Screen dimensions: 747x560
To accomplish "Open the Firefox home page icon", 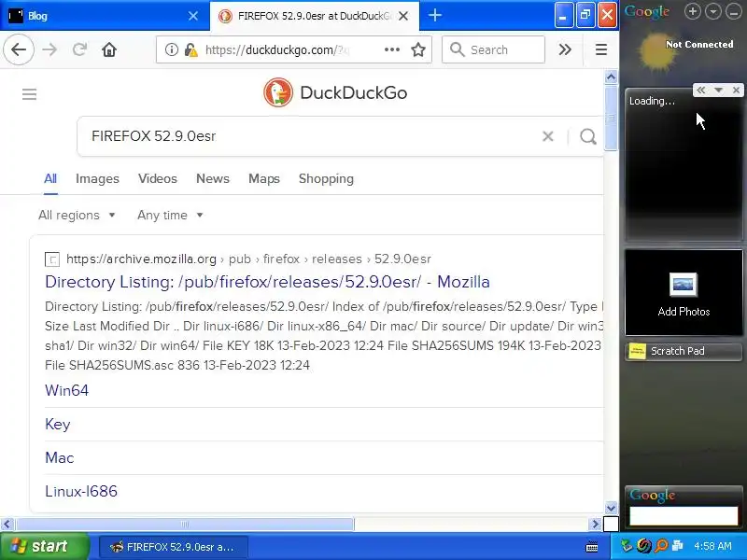I will pyautogui.click(x=109, y=49).
